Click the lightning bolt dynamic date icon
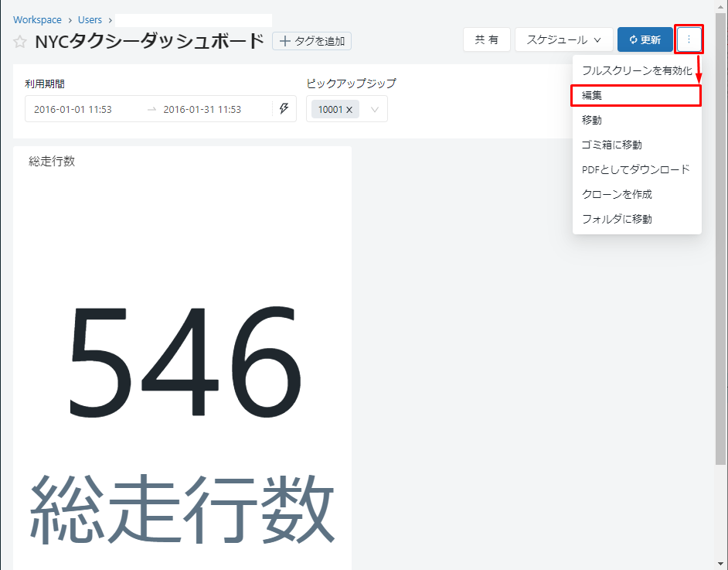Screen dimensions: 728x570 coord(284,109)
